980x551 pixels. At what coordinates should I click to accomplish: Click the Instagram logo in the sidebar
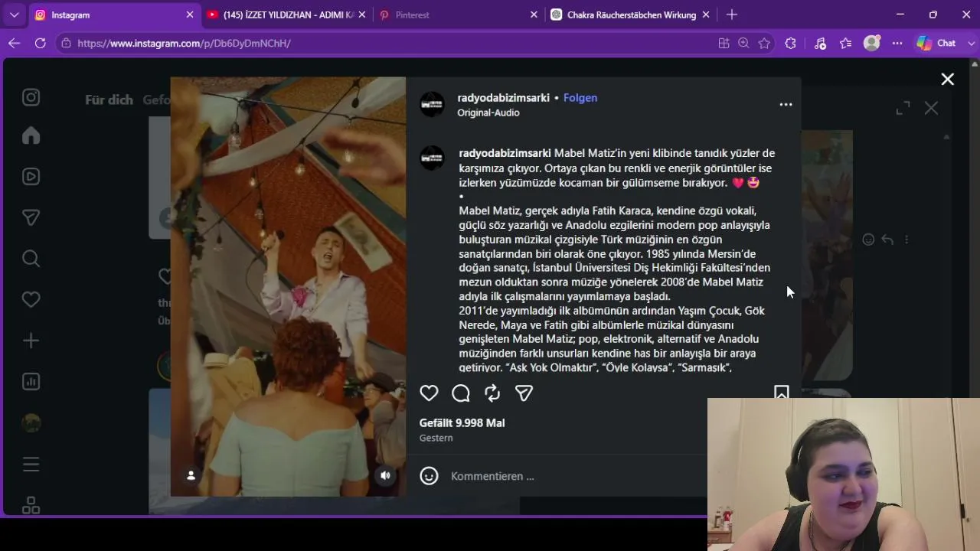[31, 97]
